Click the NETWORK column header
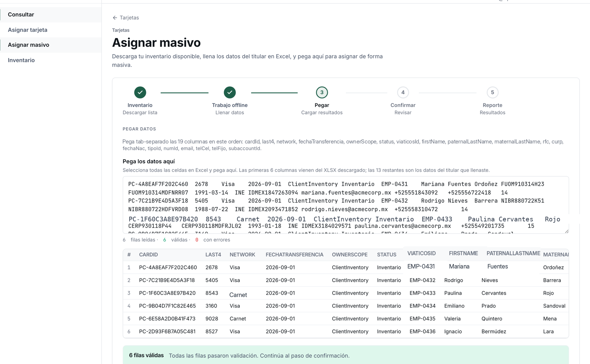This screenshot has height=364, width=590. 242,255
